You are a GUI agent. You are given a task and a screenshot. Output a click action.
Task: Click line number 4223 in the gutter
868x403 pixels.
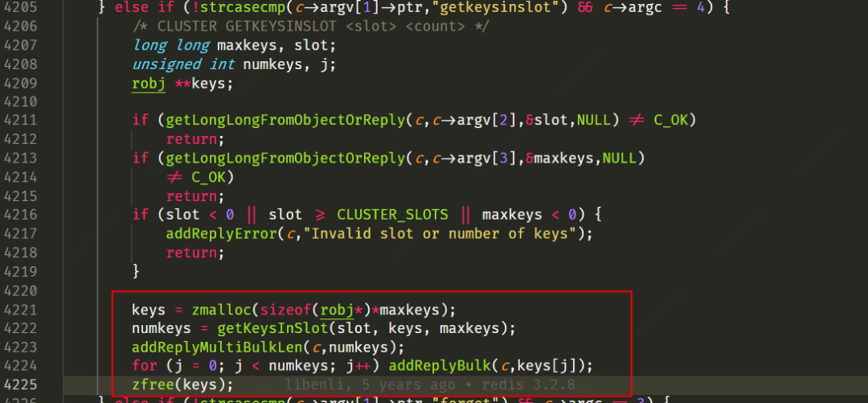pos(18,347)
